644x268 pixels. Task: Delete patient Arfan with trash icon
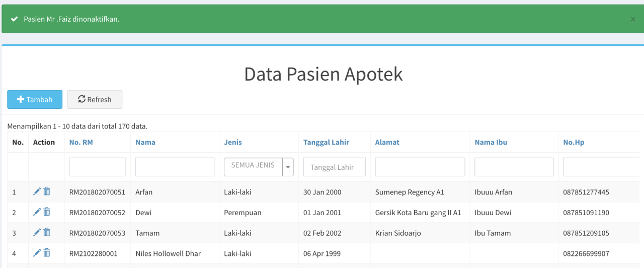coord(47,191)
